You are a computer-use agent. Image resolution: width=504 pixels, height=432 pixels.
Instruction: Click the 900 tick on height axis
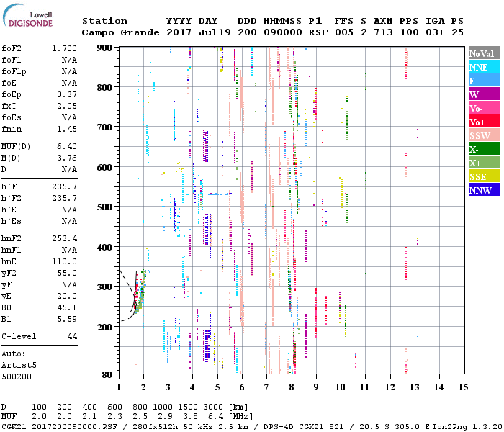point(105,48)
